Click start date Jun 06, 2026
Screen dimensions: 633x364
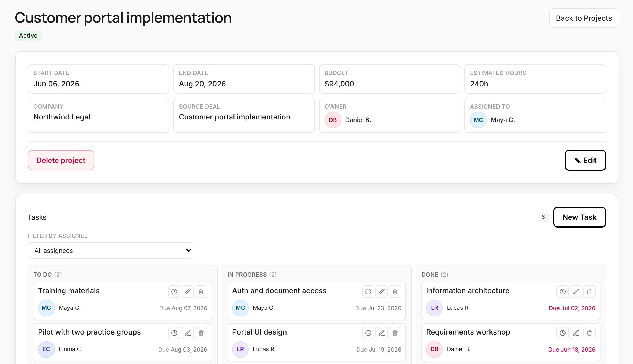pos(56,84)
